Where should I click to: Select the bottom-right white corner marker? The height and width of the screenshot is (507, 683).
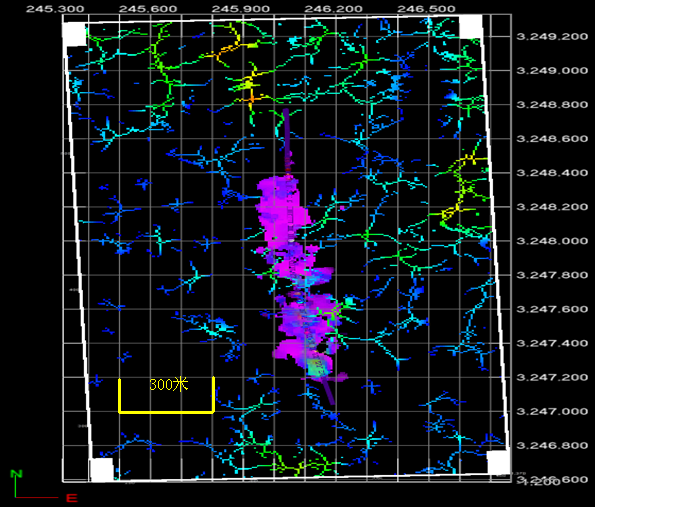pos(499,462)
